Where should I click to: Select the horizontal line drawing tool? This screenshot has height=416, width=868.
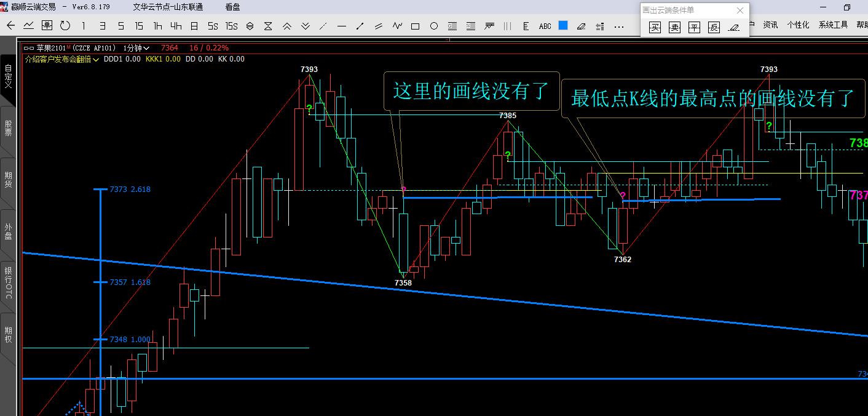click(x=342, y=26)
